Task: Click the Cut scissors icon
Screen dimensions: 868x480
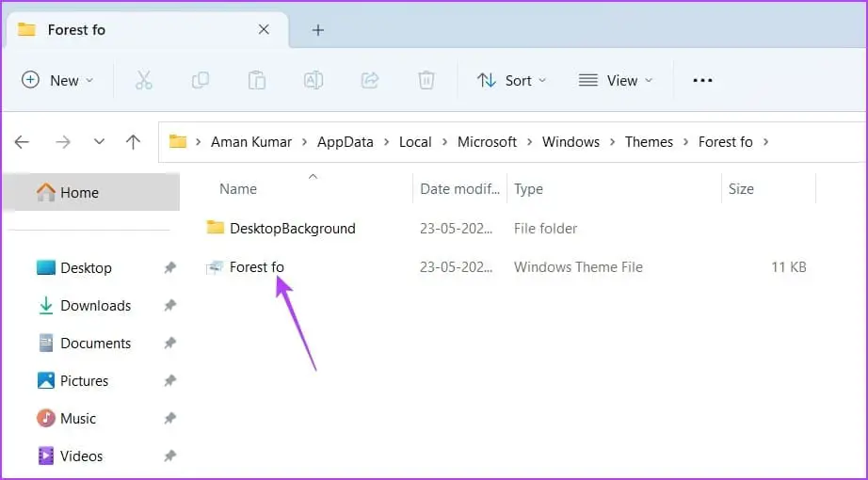Action: (x=144, y=80)
